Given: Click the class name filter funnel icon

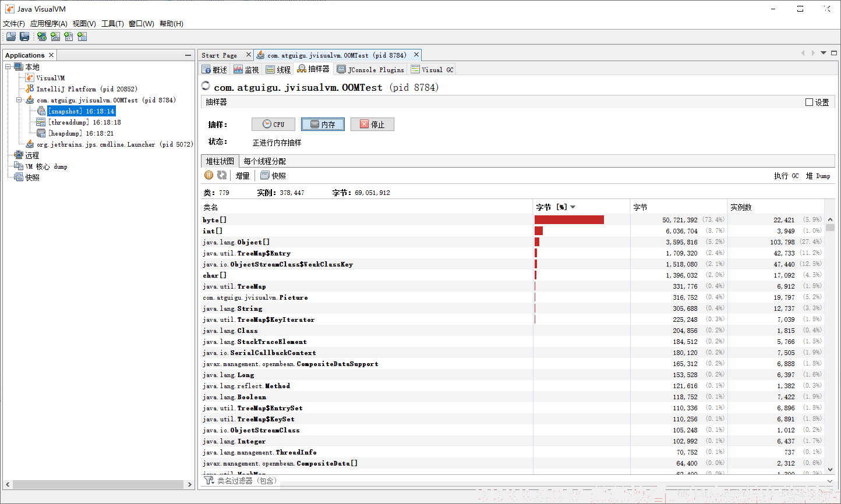Looking at the screenshot, I should click(209, 481).
